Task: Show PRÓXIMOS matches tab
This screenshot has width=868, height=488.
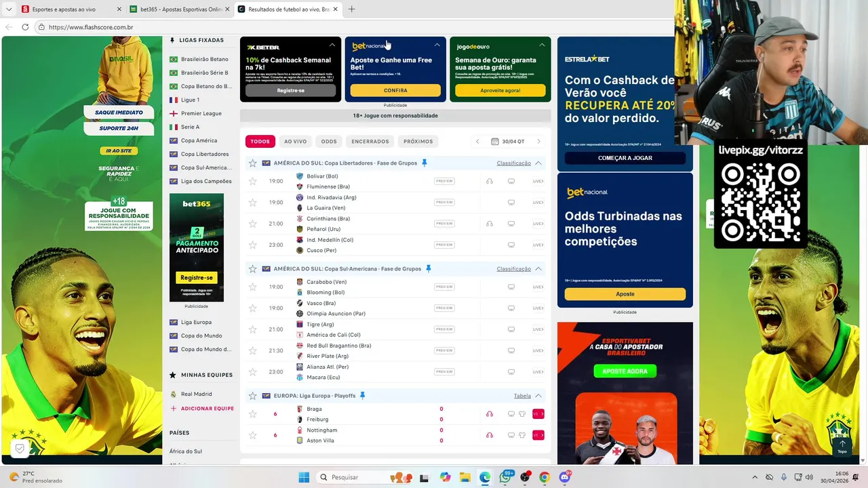Action: coord(418,142)
